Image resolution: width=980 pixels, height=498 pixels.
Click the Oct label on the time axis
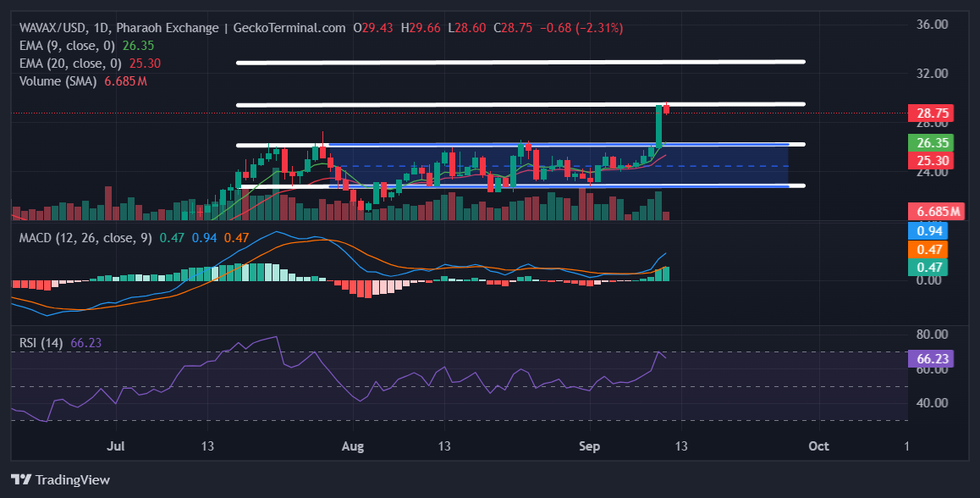pyautogui.click(x=818, y=445)
